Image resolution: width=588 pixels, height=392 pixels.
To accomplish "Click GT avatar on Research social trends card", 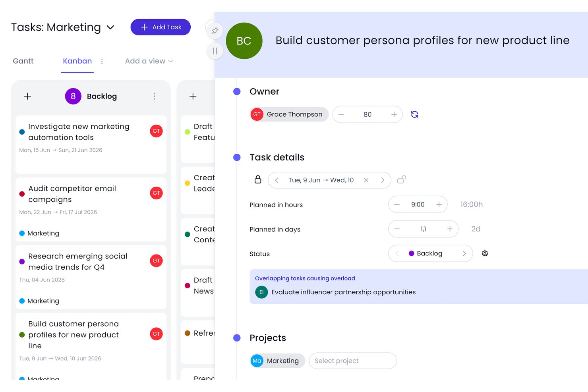I will (x=156, y=261).
